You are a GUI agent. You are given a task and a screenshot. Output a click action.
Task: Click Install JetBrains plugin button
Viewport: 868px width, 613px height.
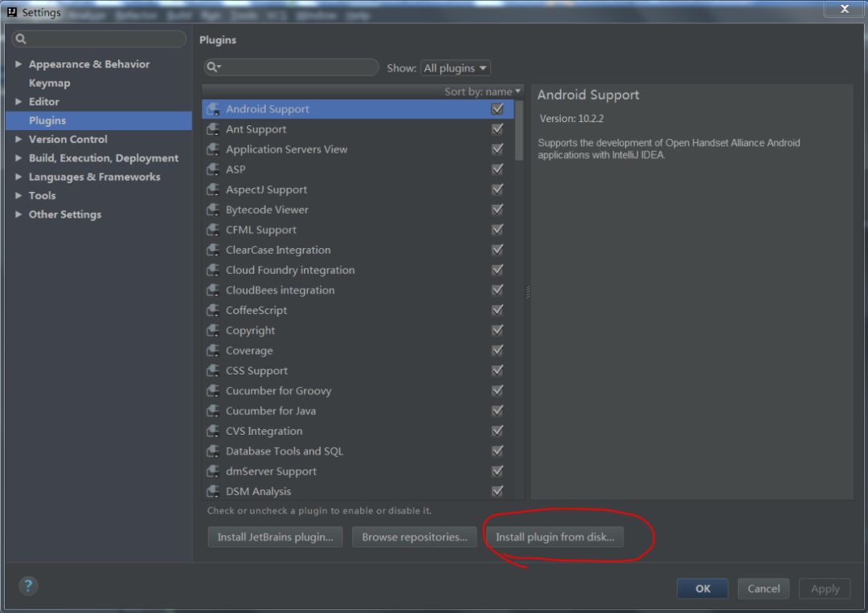coord(275,537)
